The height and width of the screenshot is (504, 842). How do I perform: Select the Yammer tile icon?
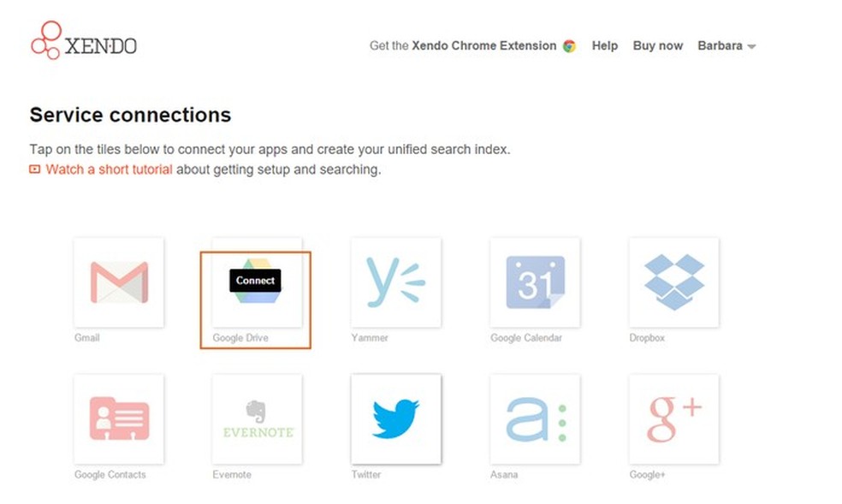[x=396, y=282]
